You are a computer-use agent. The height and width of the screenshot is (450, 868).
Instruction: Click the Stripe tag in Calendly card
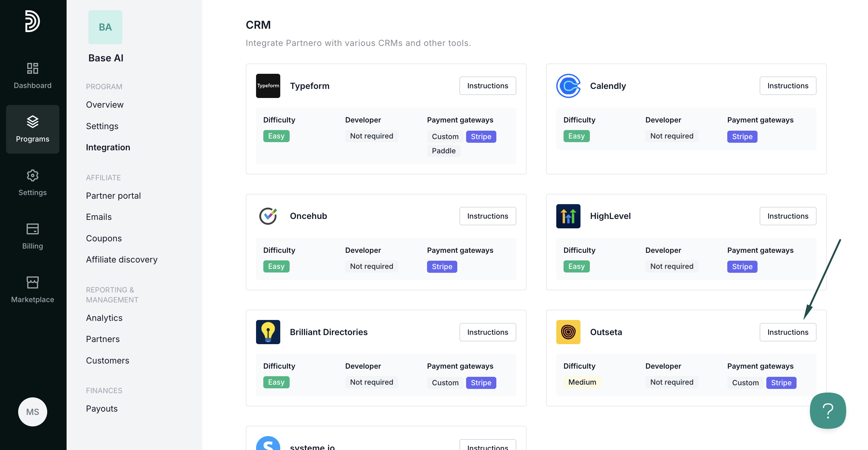coord(742,137)
